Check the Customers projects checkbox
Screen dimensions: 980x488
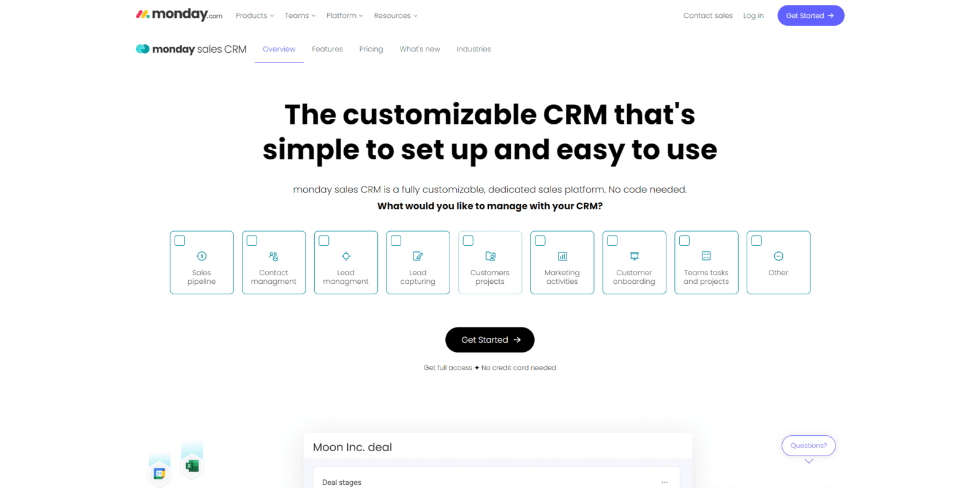click(469, 241)
